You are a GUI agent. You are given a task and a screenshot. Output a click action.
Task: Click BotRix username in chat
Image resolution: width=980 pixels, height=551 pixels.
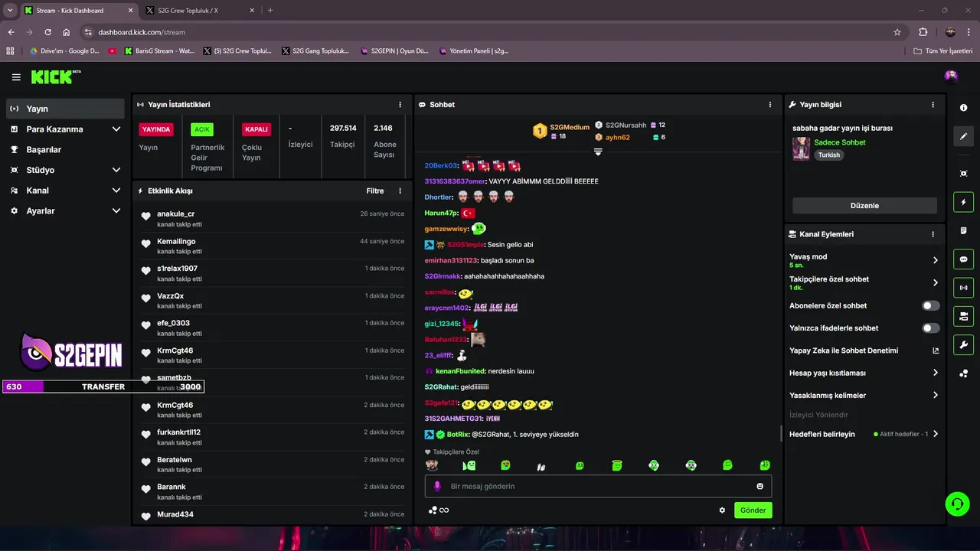coord(458,435)
